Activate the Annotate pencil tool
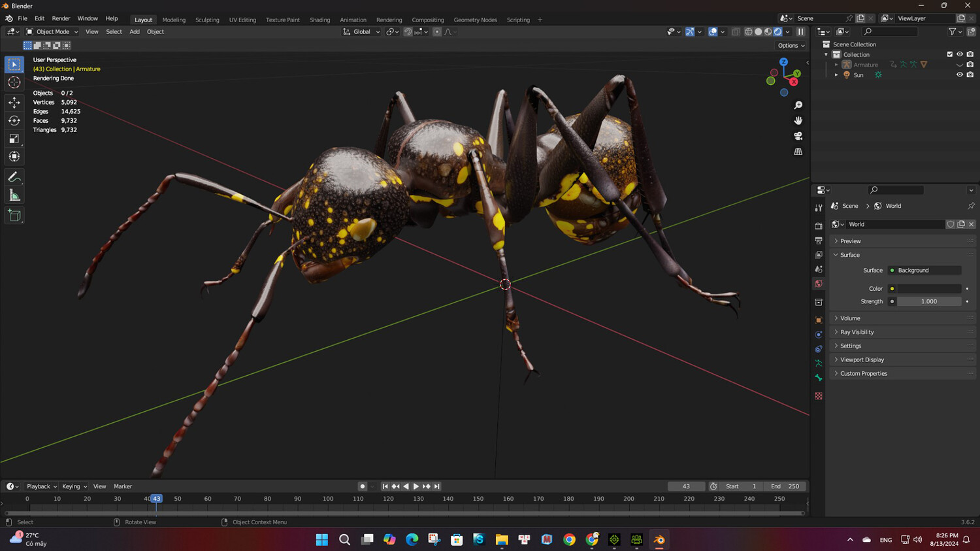Screen dimensions: 980x551 pyautogui.click(x=14, y=177)
